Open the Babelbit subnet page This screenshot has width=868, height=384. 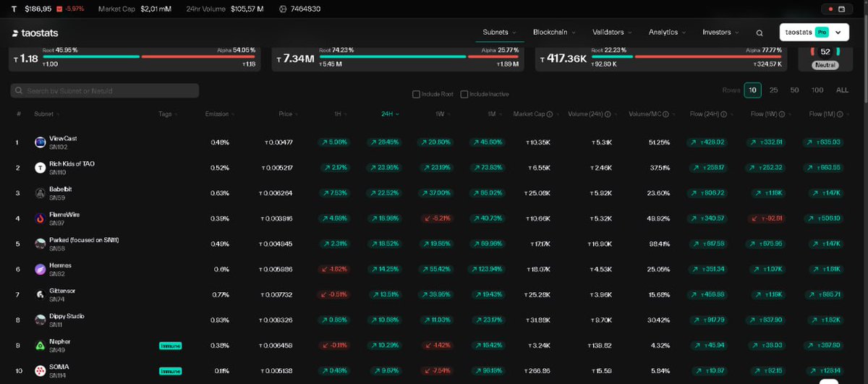[x=60, y=189]
